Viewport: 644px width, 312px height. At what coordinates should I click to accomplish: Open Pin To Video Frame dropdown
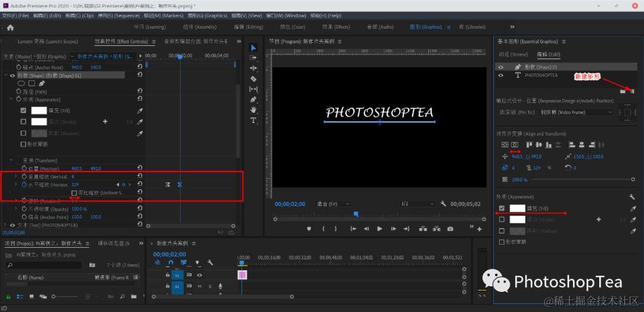click(x=575, y=113)
